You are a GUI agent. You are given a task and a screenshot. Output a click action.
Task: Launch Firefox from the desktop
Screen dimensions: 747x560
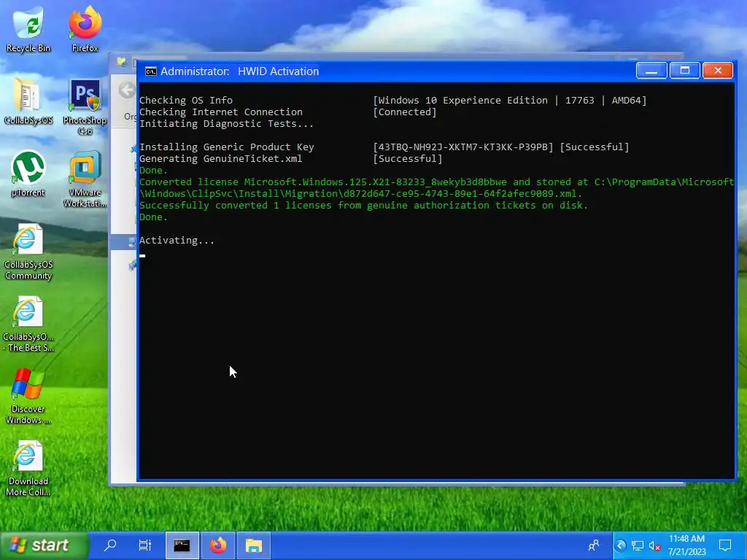pos(85,28)
